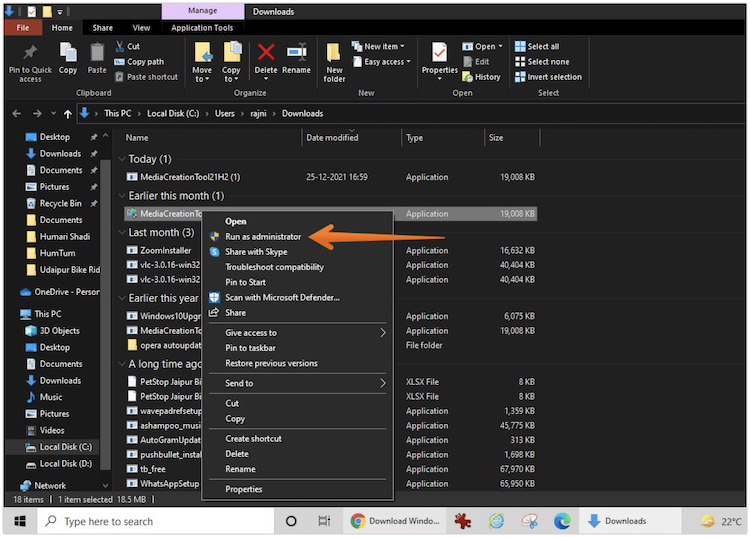The height and width of the screenshot is (537, 750).
Task: Click the Paste icon in the ribbon
Action: pyautogui.click(x=97, y=58)
